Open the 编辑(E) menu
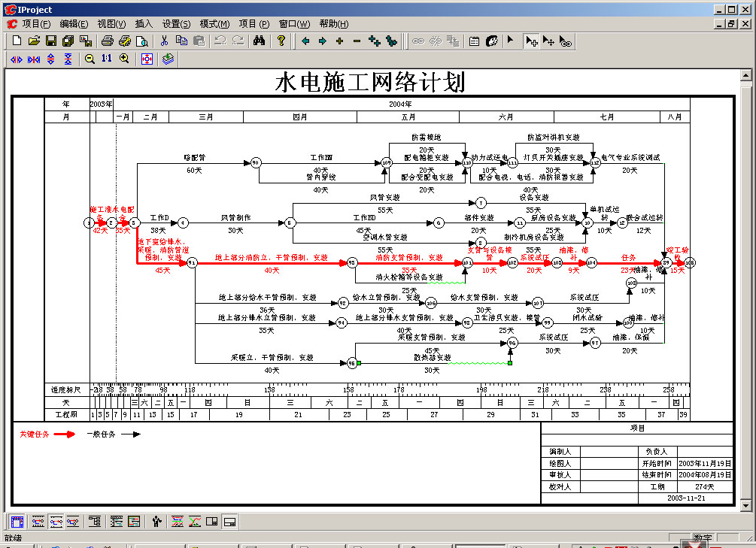The image size is (756, 548). click(74, 23)
